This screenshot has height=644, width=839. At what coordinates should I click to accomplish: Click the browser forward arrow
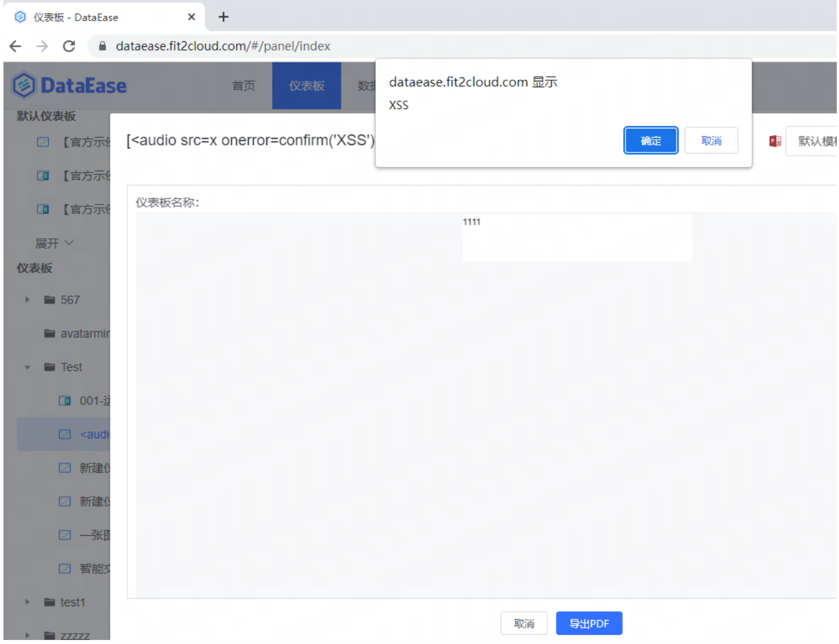click(x=42, y=46)
